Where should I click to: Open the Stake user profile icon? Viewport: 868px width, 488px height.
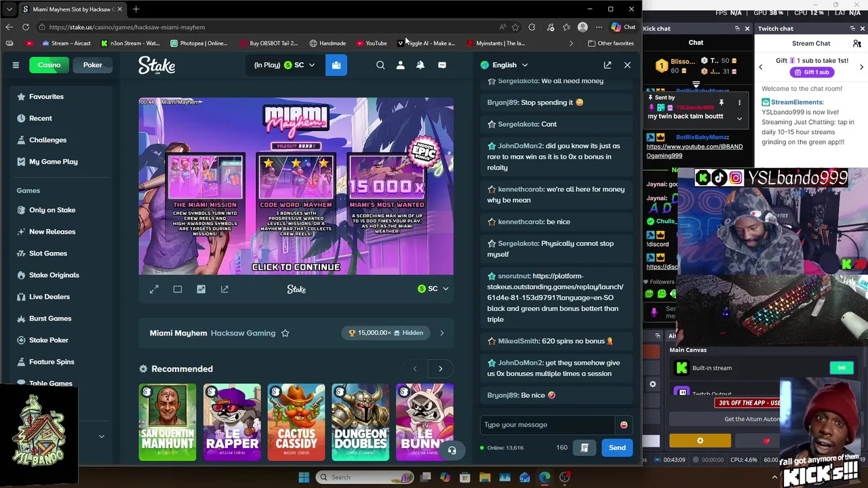coord(400,65)
